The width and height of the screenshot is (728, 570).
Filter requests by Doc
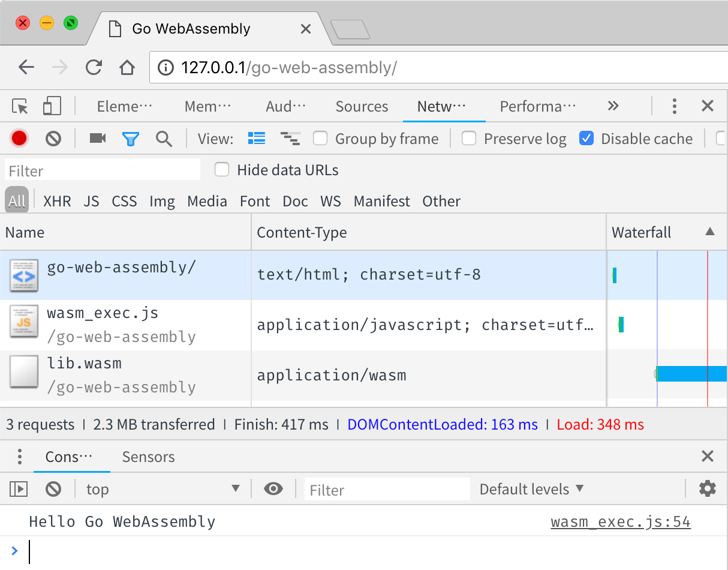pos(295,201)
